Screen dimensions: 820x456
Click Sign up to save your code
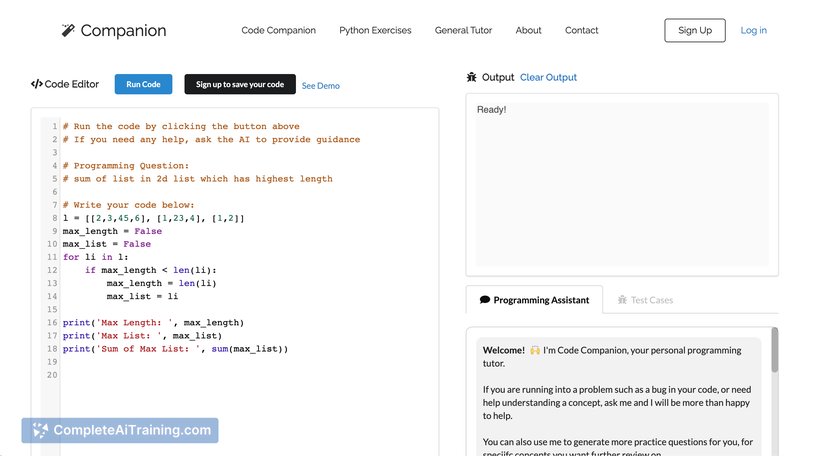click(x=240, y=84)
